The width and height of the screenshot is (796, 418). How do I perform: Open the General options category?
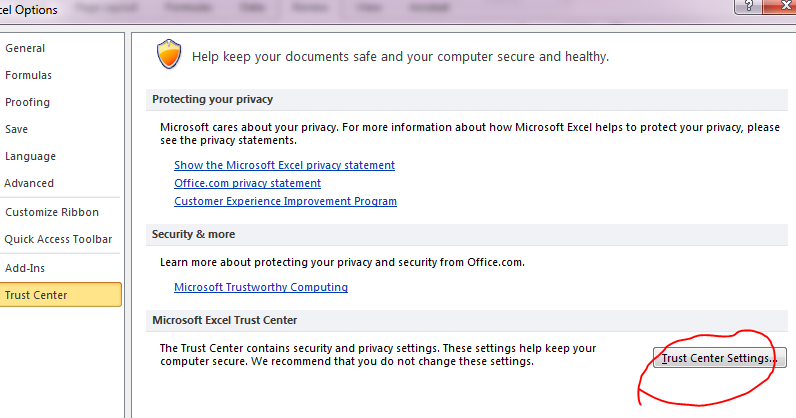(x=25, y=48)
